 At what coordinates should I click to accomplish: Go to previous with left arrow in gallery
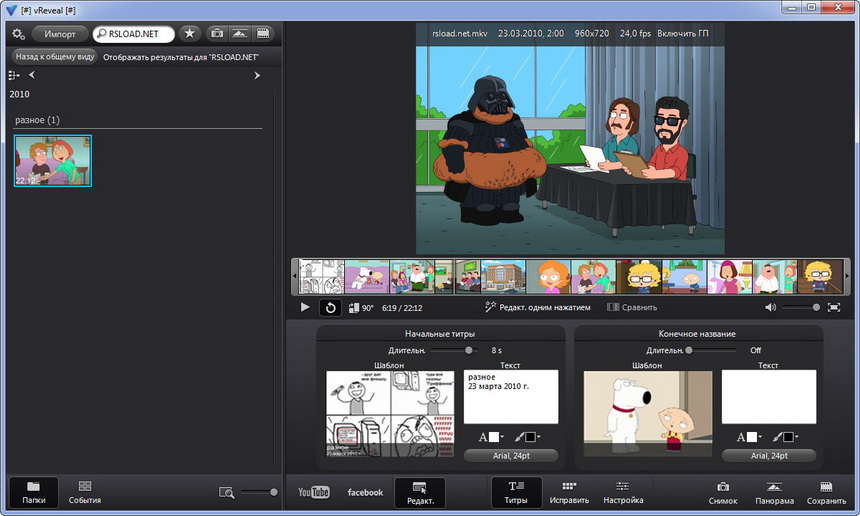[32, 75]
